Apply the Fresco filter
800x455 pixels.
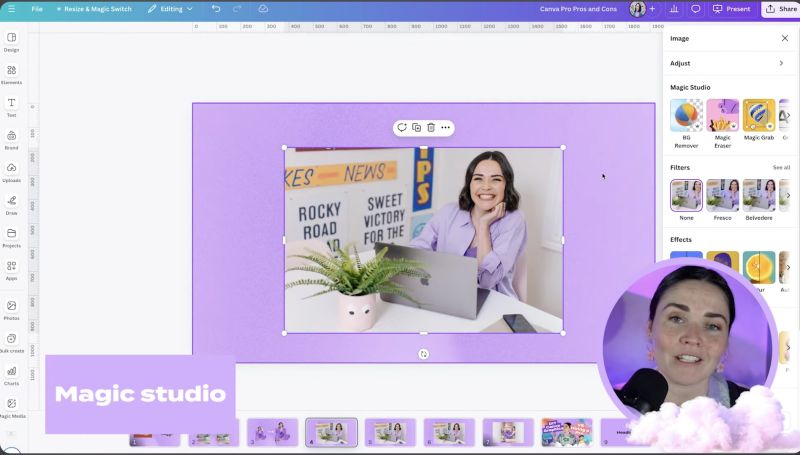pyautogui.click(x=722, y=199)
